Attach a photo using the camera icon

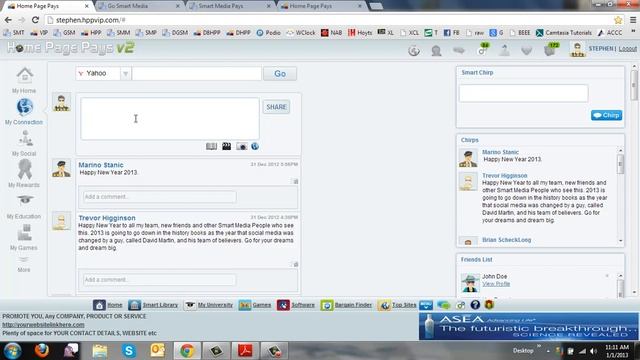(242, 146)
